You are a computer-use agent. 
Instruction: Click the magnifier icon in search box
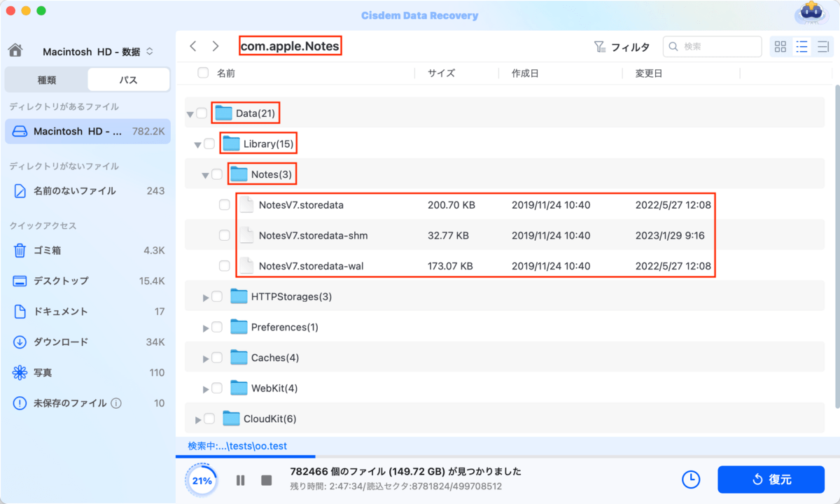coord(674,47)
